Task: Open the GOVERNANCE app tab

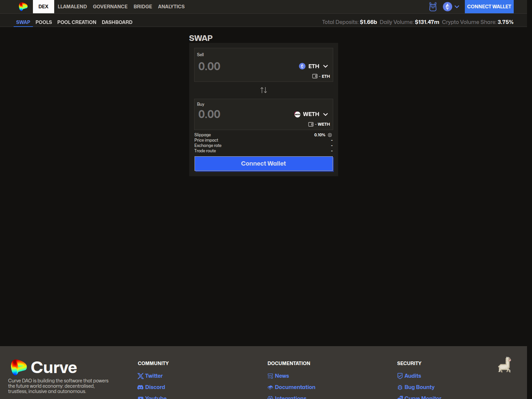Action: click(x=110, y=7)
